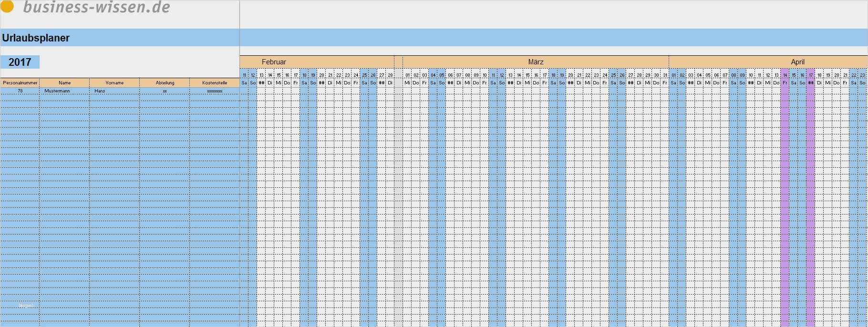The image size is (868, 327).
Task: Select day 28 header in Februar
Action: click(390, 75)
